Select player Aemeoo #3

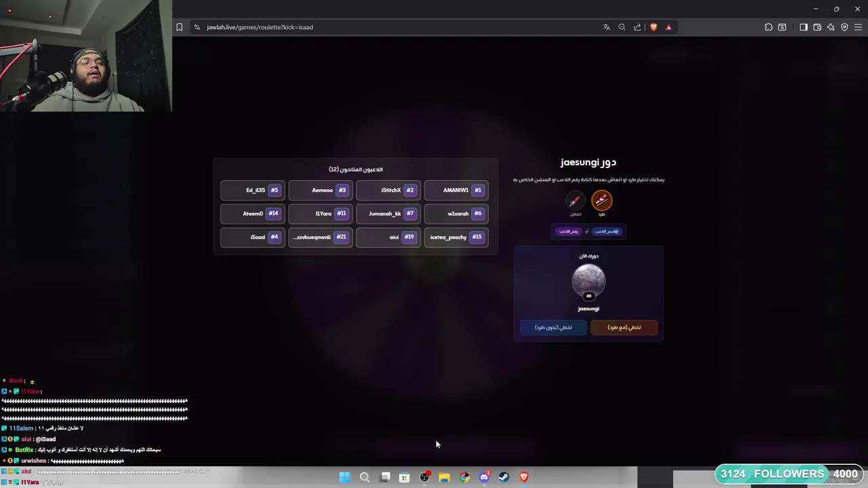[320, 190]
